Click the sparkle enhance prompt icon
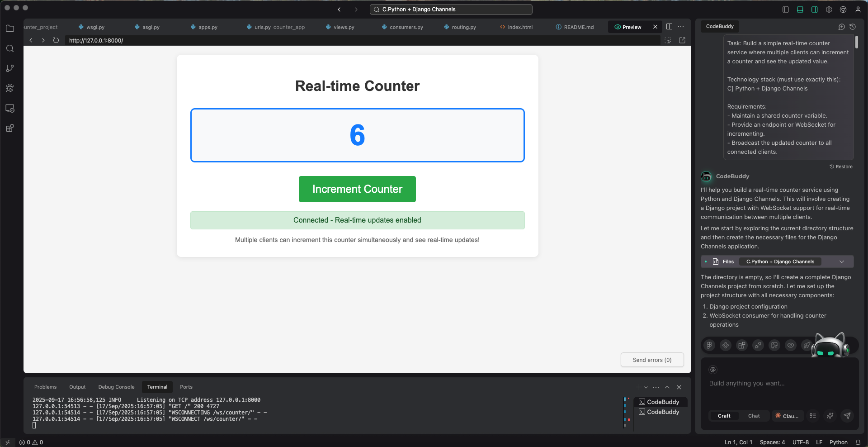The height and width of the screenshot is (447, 868). [x=830, y=416]
